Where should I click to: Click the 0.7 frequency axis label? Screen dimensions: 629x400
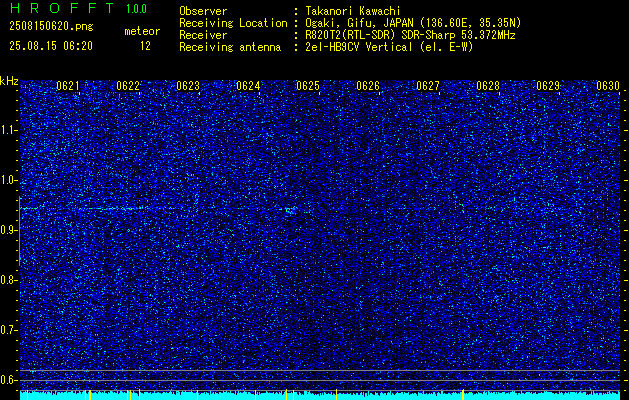9,330
